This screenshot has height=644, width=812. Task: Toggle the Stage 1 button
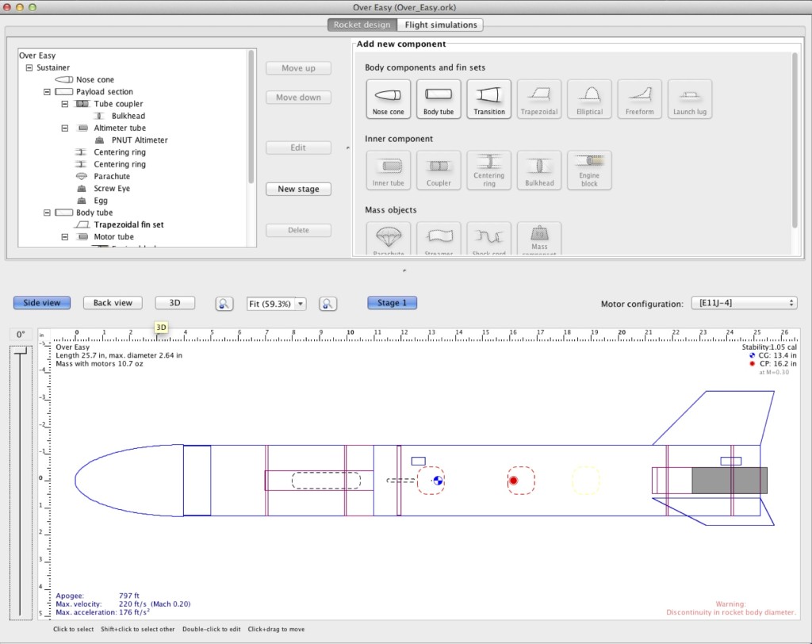click(392, 303)
